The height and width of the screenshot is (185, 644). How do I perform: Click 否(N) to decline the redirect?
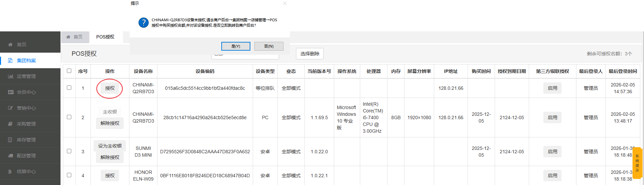(269, 46)
